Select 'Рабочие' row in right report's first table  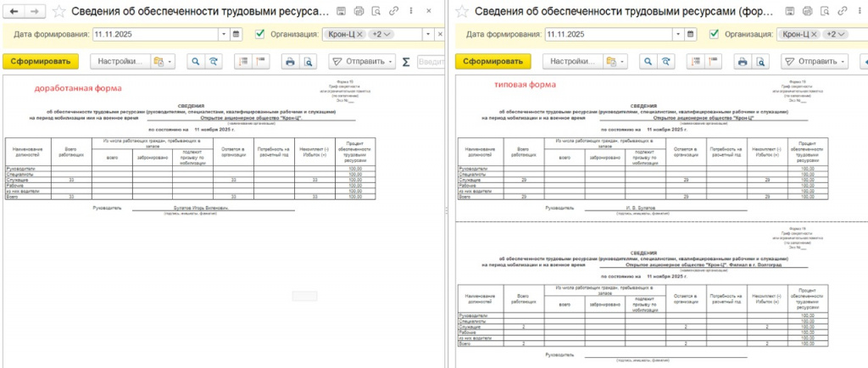(x=643, y=186)
